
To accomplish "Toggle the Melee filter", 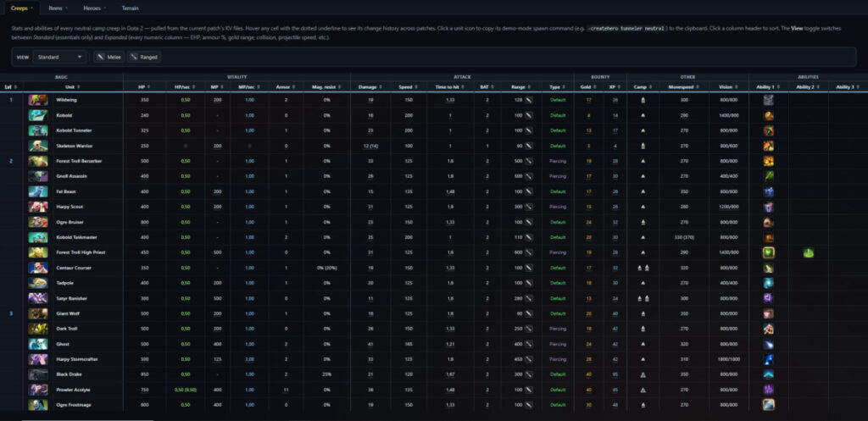I will pyautogui.click(x=108, y=57).
